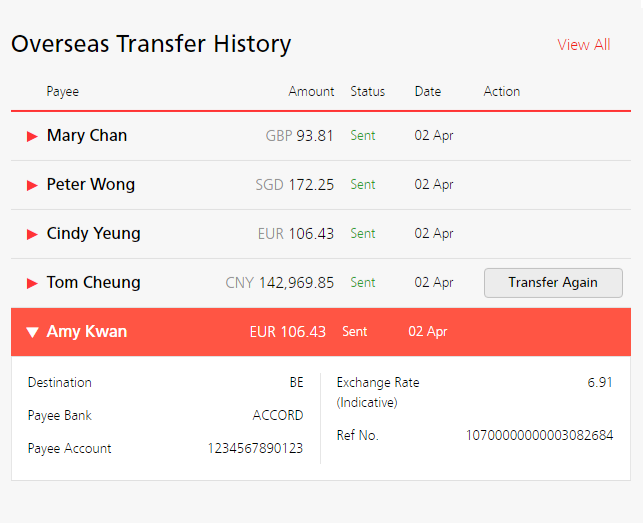Expand Cindy Yeung transfer row arrow

[x=32, y=234]
